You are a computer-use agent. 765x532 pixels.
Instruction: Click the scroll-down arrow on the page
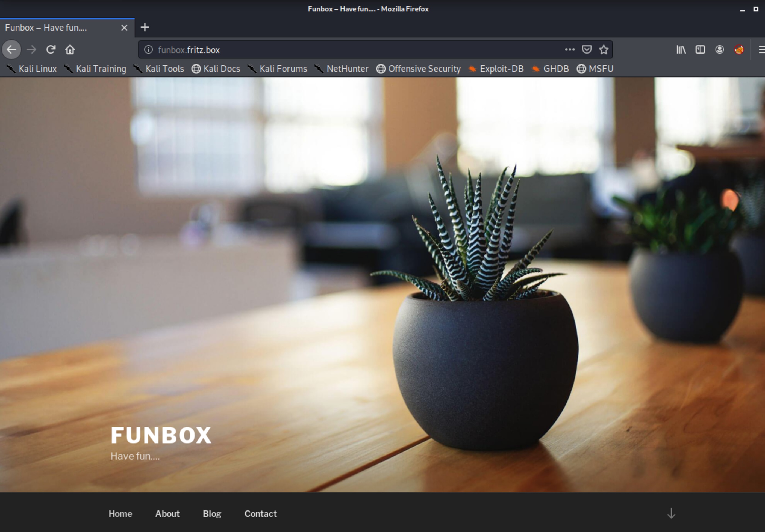(671, 513)
